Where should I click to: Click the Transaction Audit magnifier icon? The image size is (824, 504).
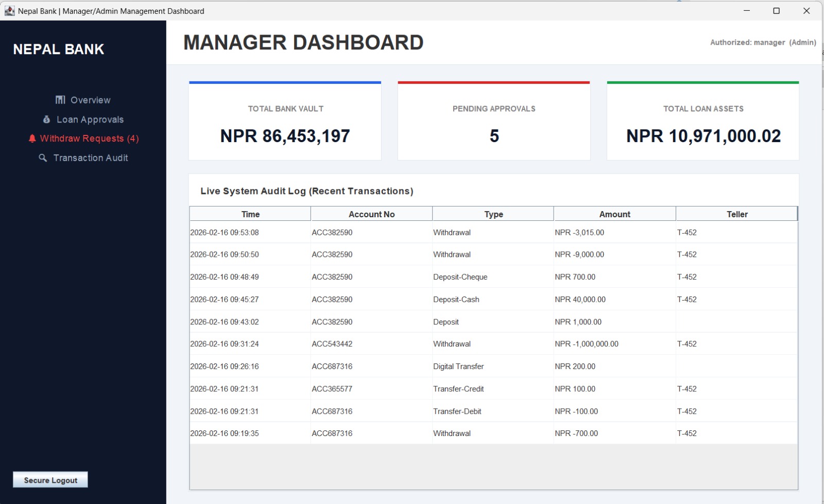pyautogui.click(x=43, y=158)
